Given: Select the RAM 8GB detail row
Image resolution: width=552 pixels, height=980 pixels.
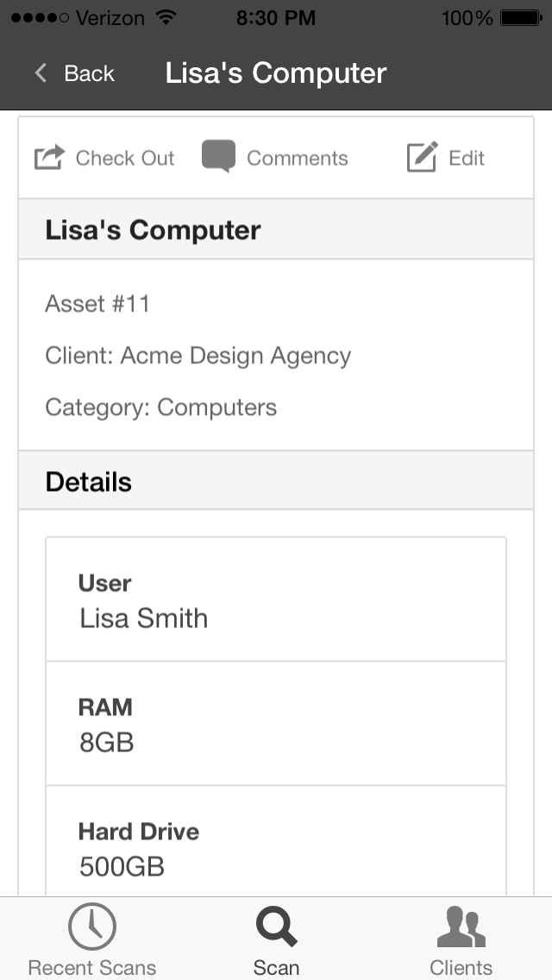Looking at the screenshot, I should (276, 724).
